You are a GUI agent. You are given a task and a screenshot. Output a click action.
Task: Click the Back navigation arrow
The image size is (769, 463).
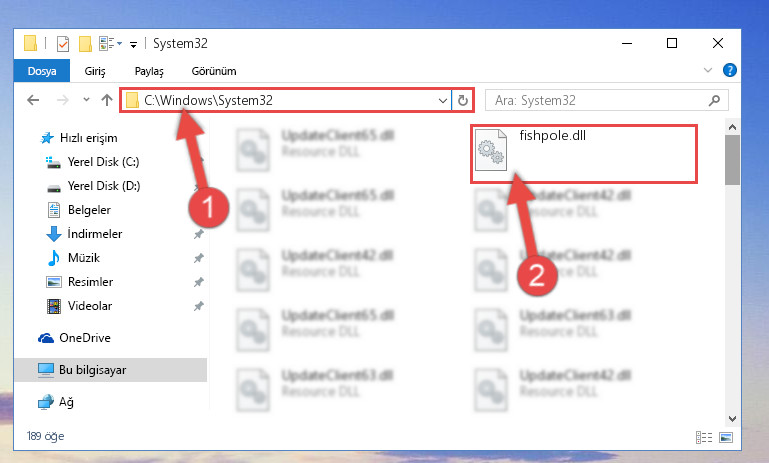click(33, 101)
